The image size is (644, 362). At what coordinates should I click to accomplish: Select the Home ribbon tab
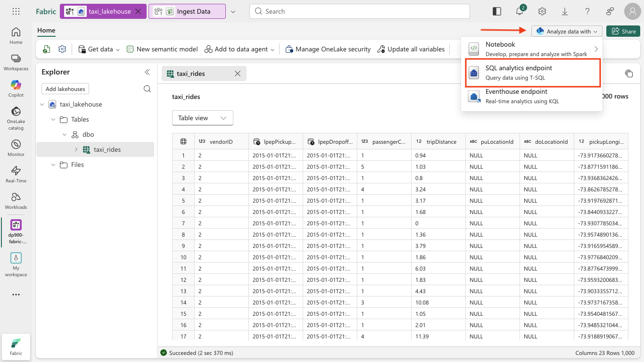(x=46, y=30)
